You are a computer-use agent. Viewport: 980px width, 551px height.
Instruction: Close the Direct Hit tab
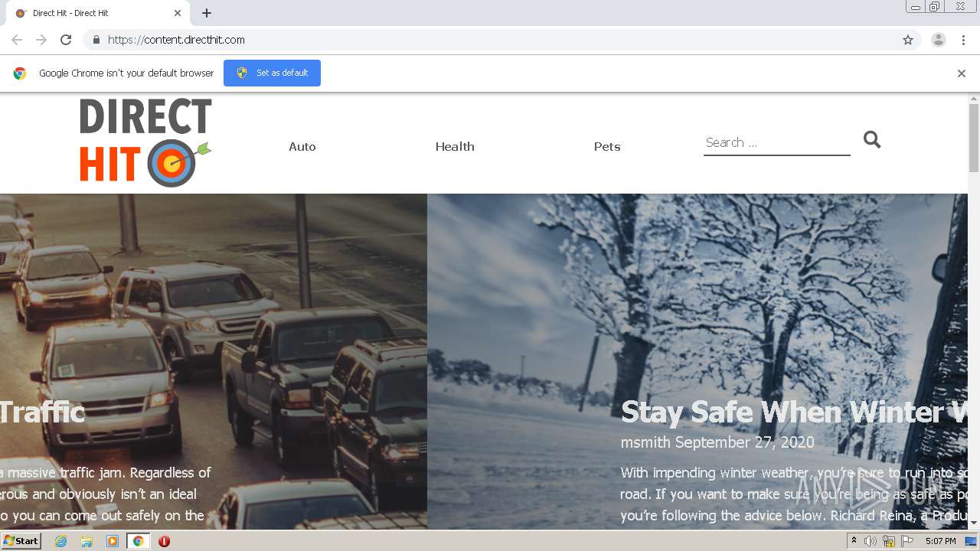[x=178, y=13]
